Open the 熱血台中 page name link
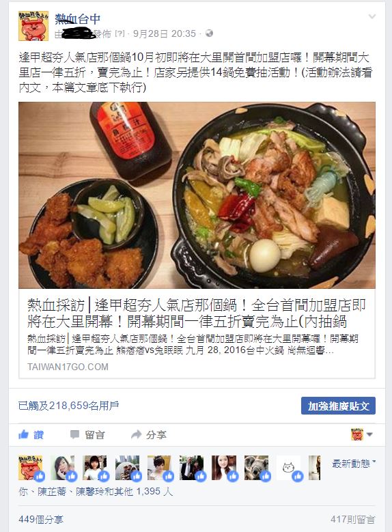The image size is (392, 532). coord(78,19)
